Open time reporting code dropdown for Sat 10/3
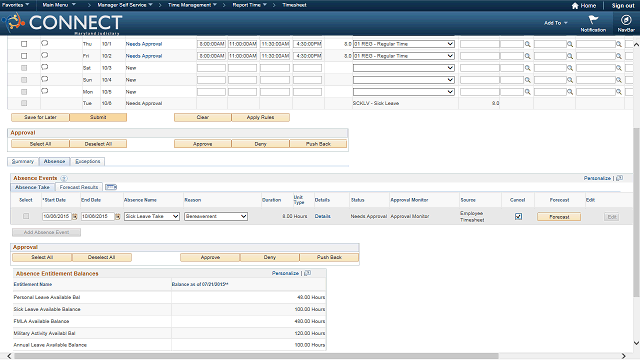Screen dimensions: 640x360 pos(404,68)
